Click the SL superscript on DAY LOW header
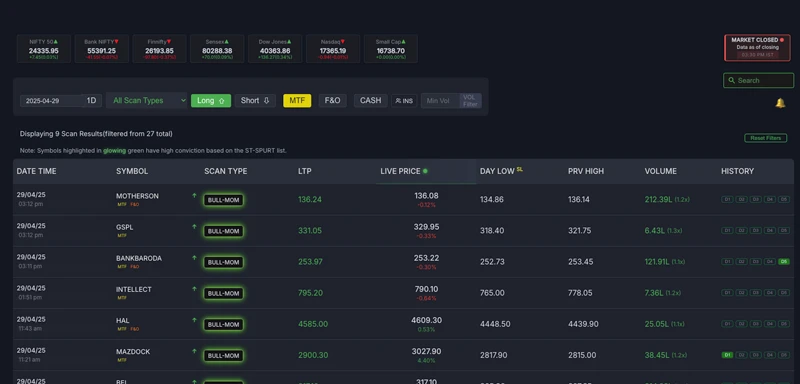The width and height of the screenshot is (800, 384). click(520, 169)
